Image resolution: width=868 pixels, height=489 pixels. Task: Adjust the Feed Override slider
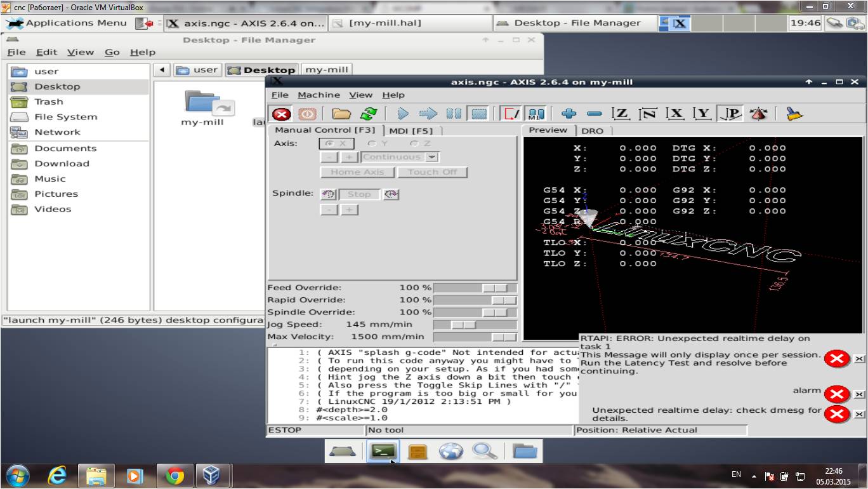coord(475,288)
